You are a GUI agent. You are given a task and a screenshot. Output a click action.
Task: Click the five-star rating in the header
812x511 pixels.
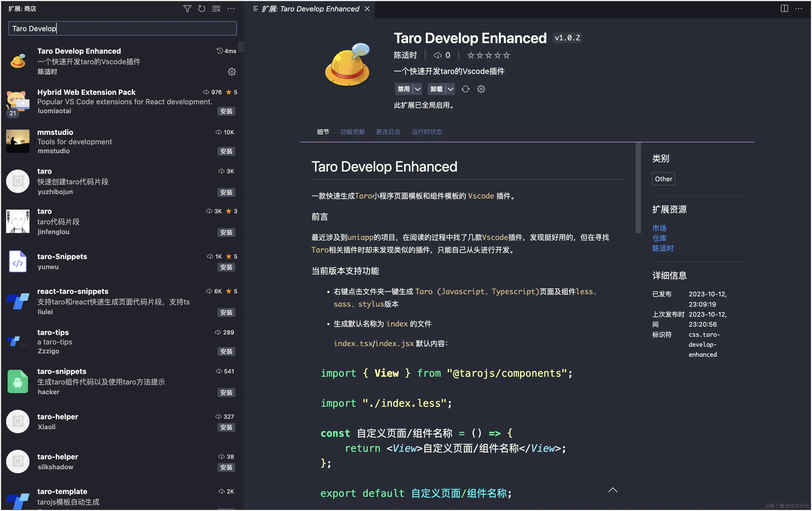click(488, 55)
